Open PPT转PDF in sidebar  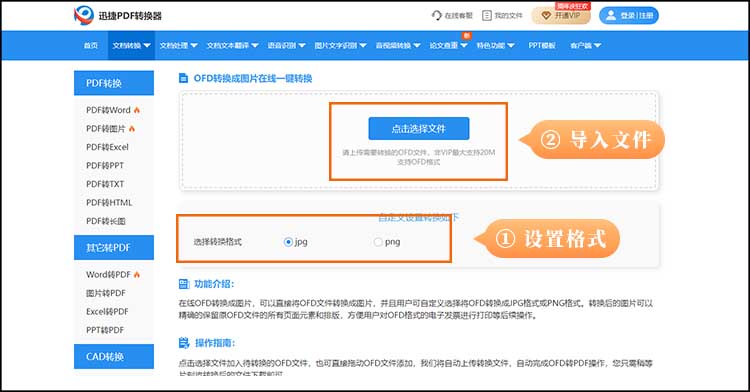click(x=105, y=330)
